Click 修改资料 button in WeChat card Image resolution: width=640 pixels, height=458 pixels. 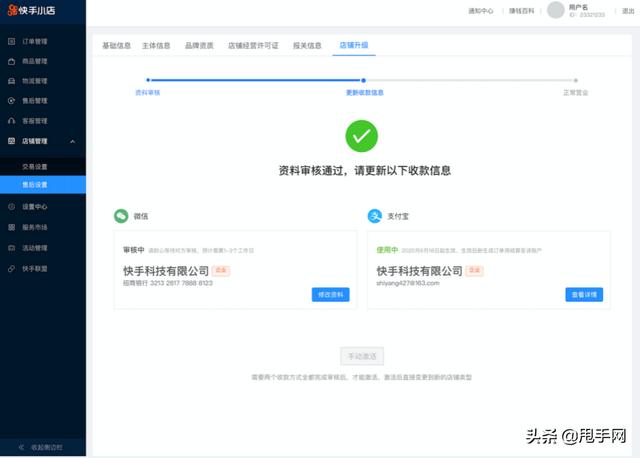(x=331, y=295)
